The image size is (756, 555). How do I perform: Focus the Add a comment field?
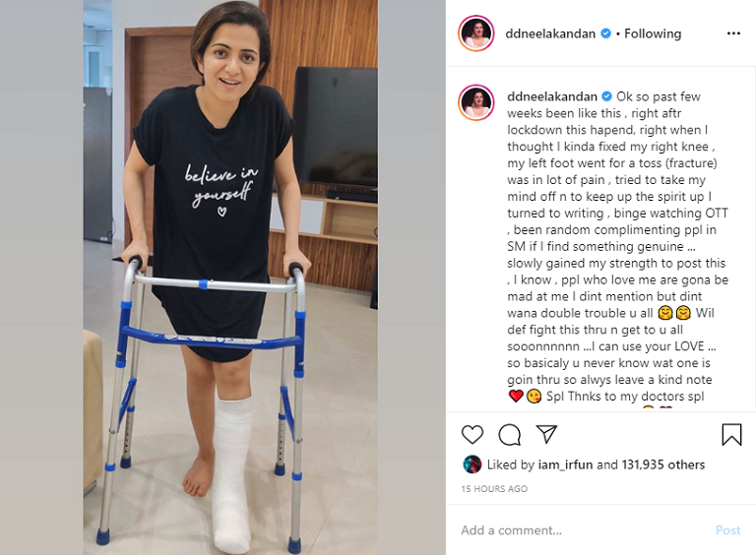coord(584,530)
